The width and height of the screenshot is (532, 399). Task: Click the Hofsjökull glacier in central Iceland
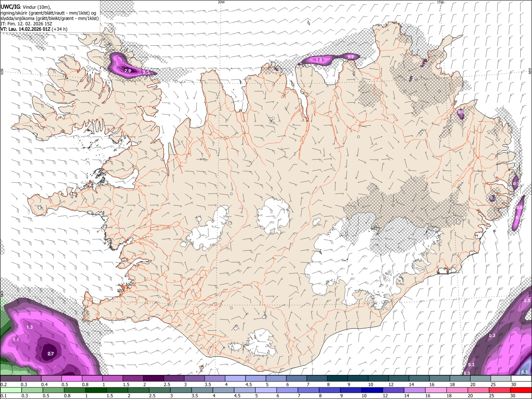click(273, 215)
